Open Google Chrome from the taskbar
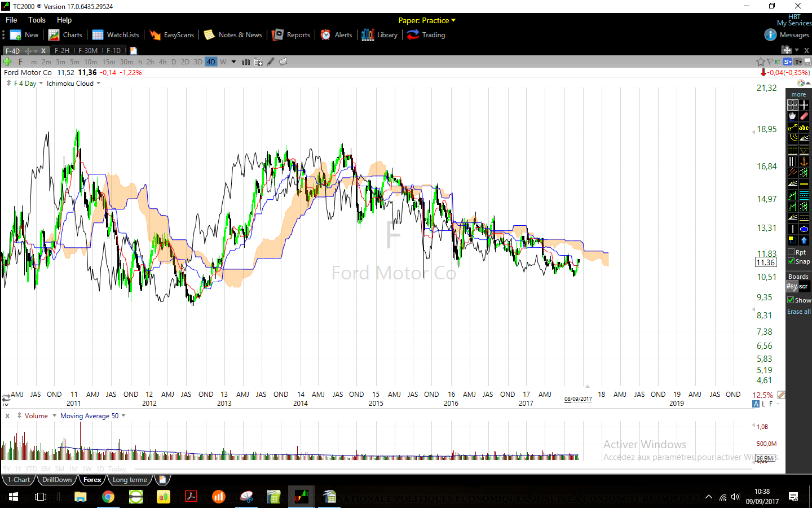Viewport: 812px width, 508px height. 108,497
